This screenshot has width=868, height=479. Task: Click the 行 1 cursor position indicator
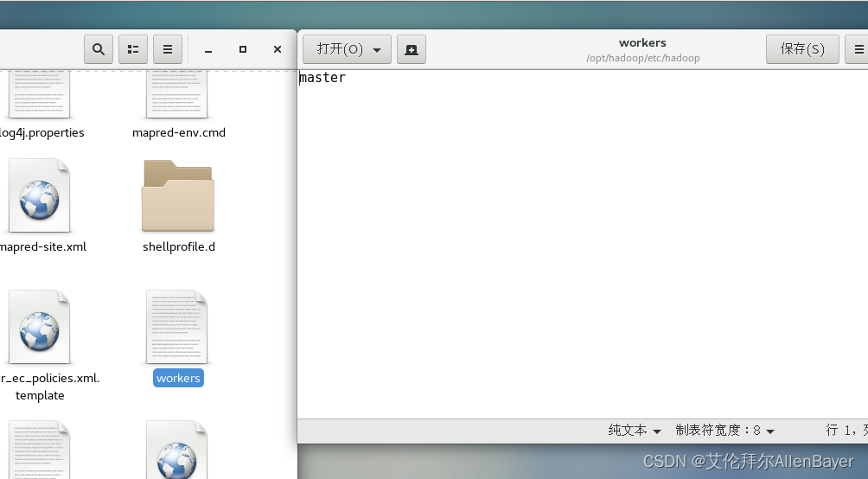pyautogui.click(x=846, y=431)
